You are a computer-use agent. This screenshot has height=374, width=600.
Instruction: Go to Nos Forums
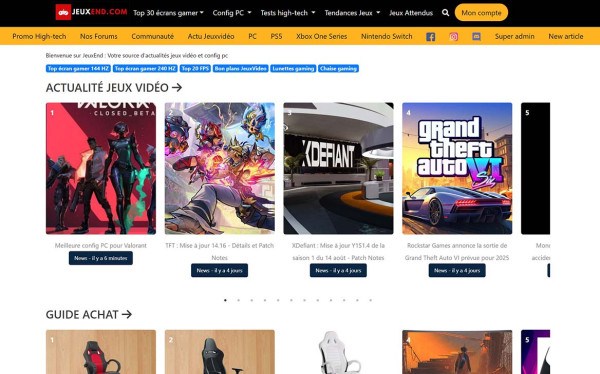coord(99,36)
